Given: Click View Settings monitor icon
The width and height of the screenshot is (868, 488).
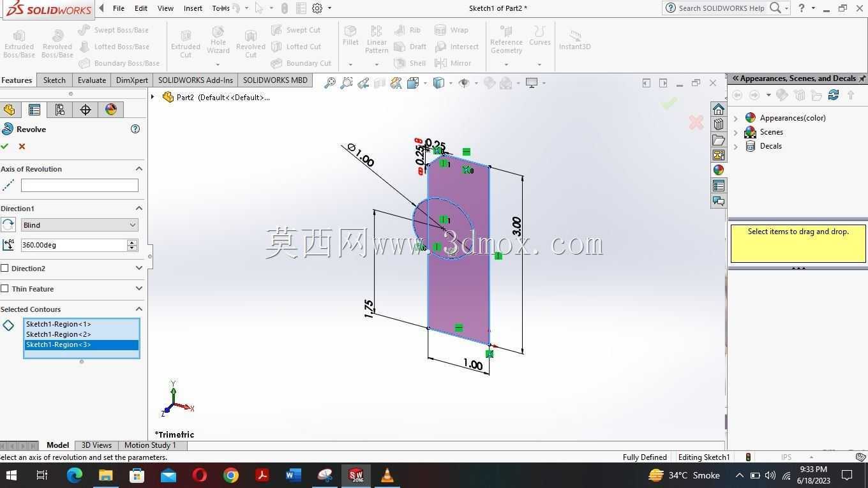Looking at the screenshot, I should pyautogui.click(x=531, y=83).
